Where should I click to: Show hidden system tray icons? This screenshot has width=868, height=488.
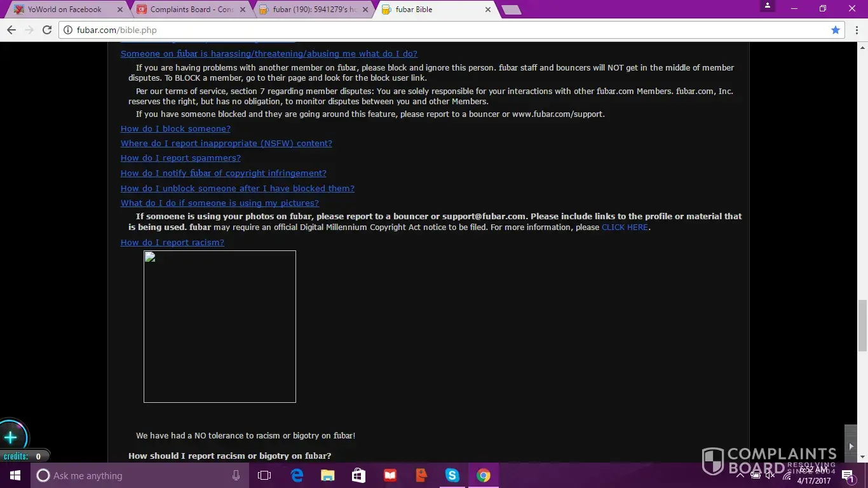[740, 475]
